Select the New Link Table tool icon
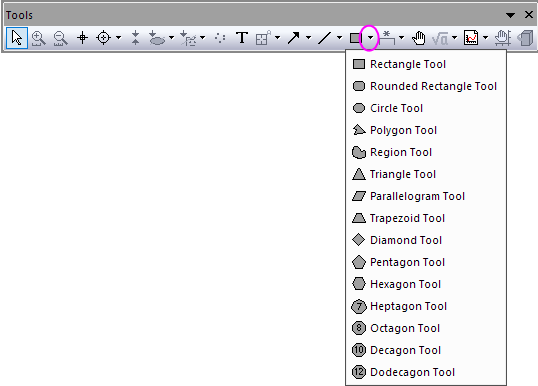 point(263,38)
